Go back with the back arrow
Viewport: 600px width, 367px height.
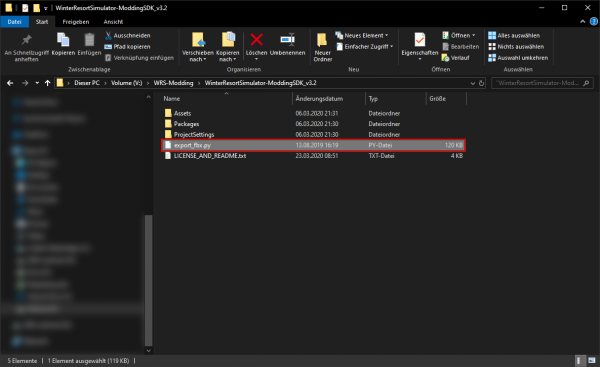point(10,83)
